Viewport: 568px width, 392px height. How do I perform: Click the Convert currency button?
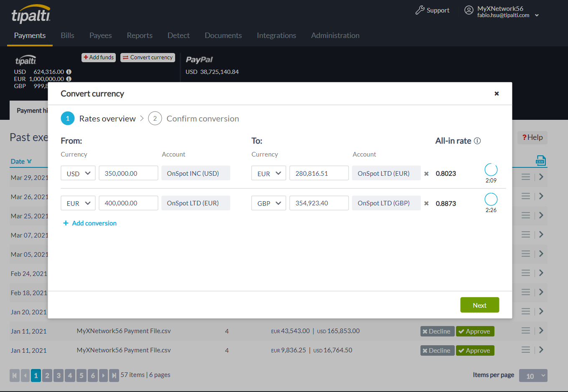click(x=148, y=57)
